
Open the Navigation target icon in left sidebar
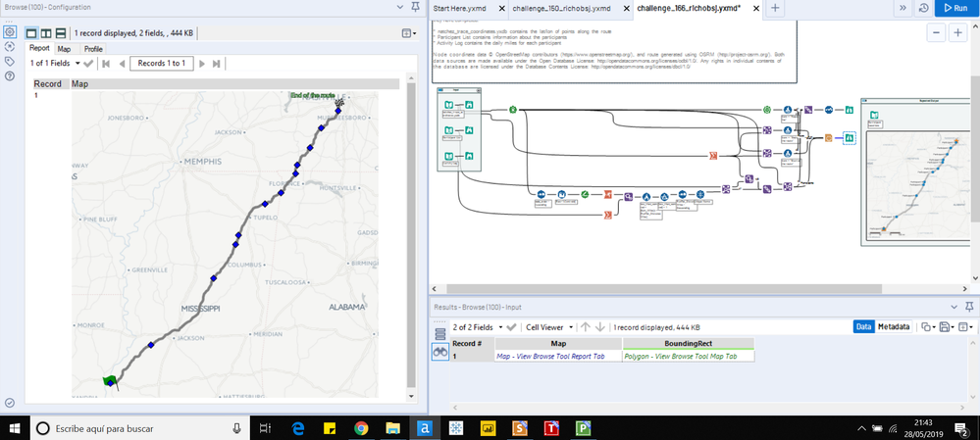(10, 47)
